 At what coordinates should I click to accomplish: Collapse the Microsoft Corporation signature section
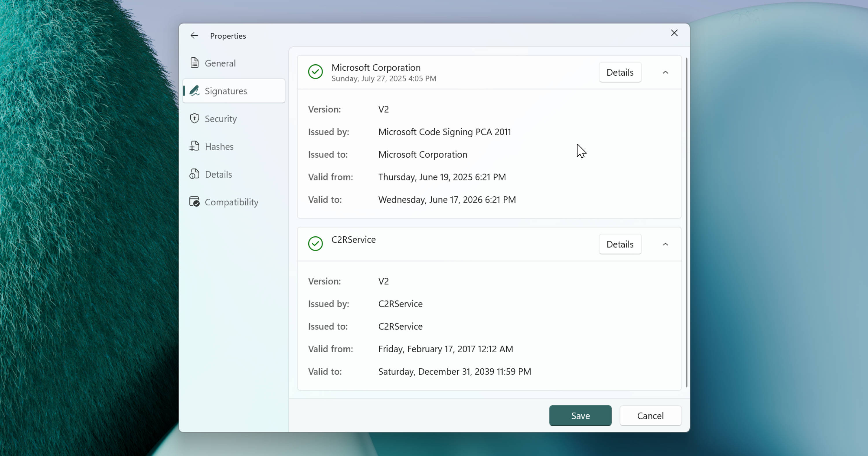click(665, 72)
